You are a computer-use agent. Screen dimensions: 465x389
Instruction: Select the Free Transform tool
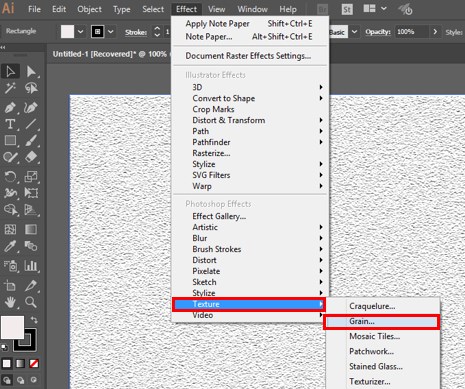tap(31, 193)
